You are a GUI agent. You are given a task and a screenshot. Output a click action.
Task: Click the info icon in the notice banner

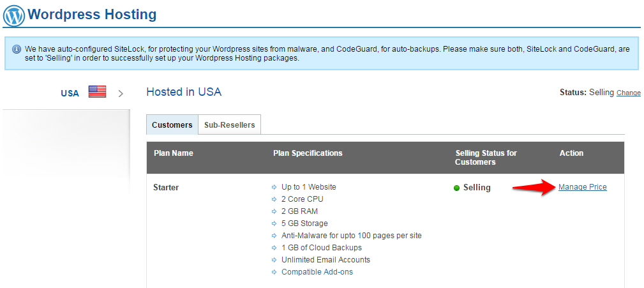pos(17,49)
